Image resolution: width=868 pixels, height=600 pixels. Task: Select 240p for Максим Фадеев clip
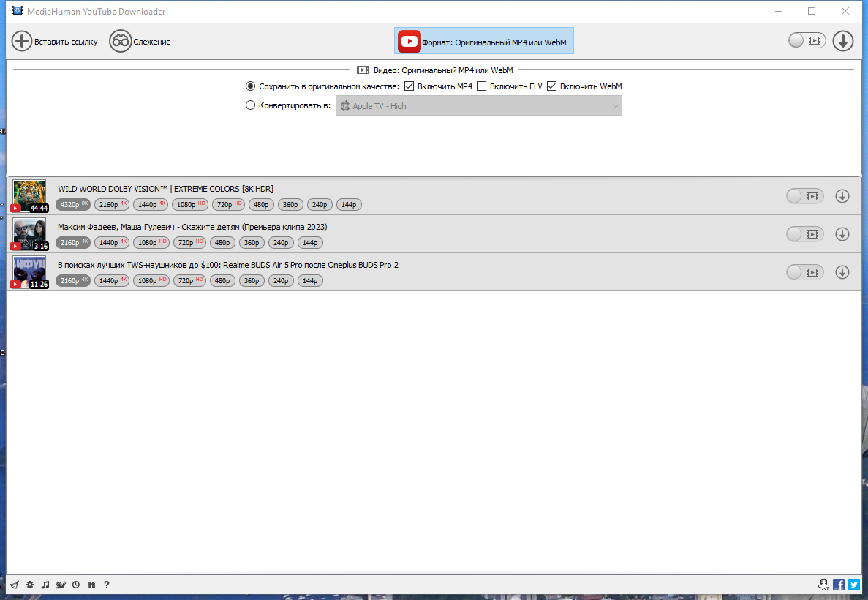click(282, 243)
